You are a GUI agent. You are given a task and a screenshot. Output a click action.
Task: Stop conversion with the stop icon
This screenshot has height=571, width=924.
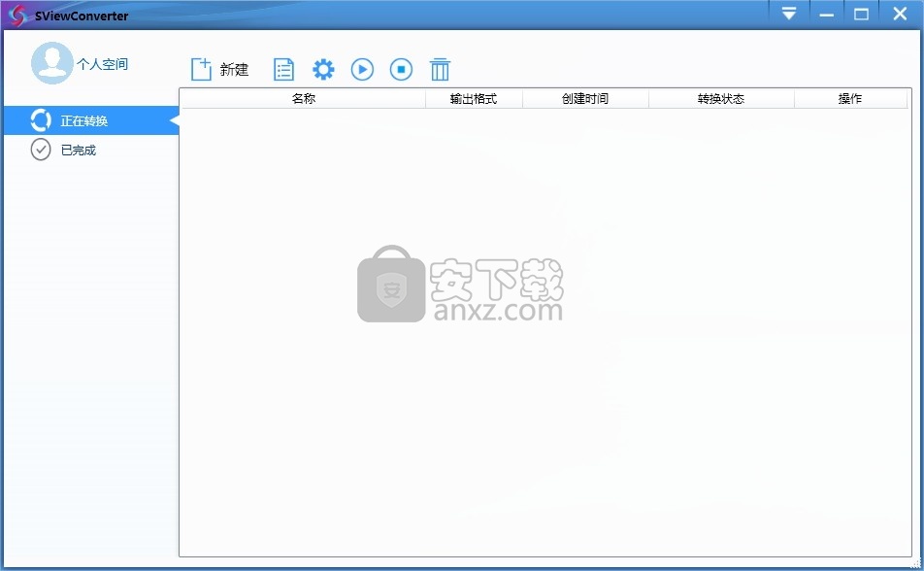[401, 70]
